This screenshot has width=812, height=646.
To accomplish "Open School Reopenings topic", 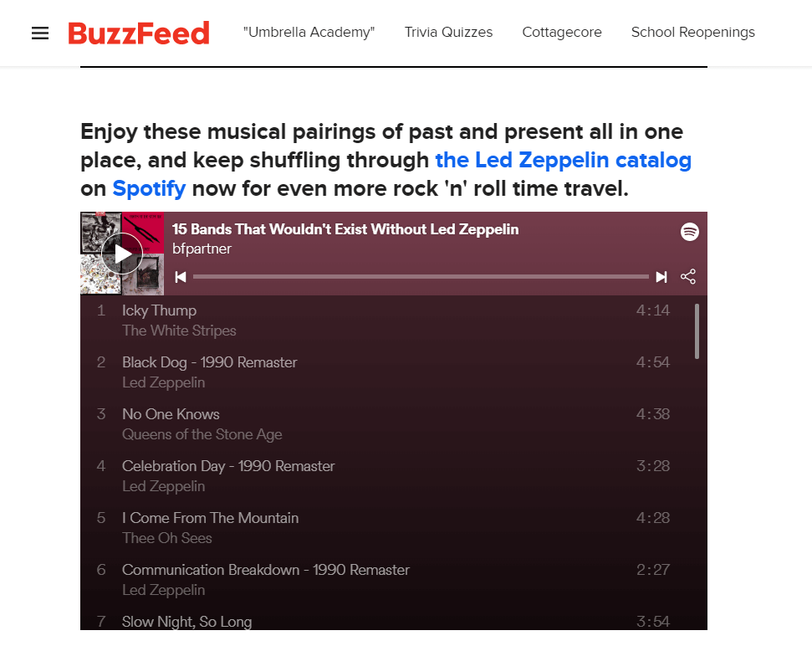I will 693,32.
